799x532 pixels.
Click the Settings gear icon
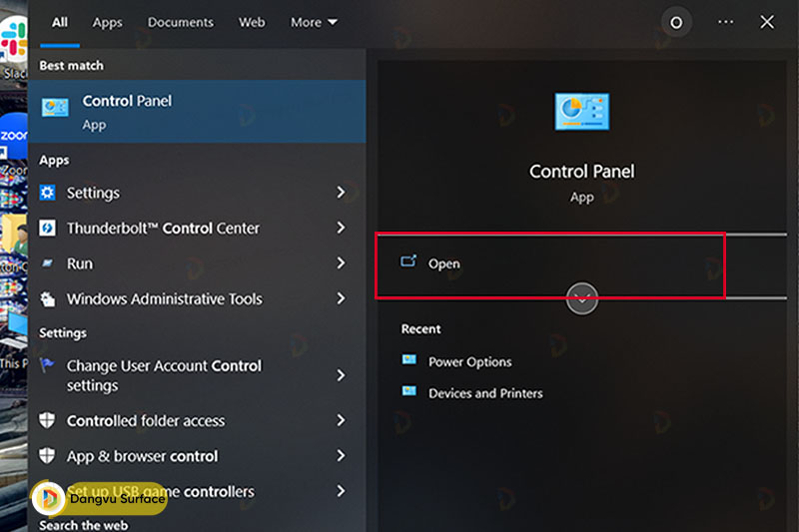(47, 193)
